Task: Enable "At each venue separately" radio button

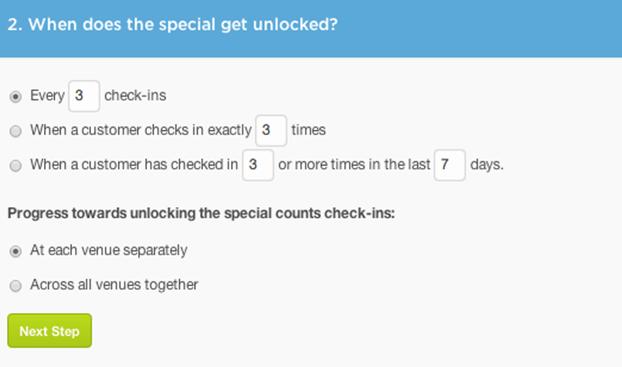Action: [x=15, y=251]
